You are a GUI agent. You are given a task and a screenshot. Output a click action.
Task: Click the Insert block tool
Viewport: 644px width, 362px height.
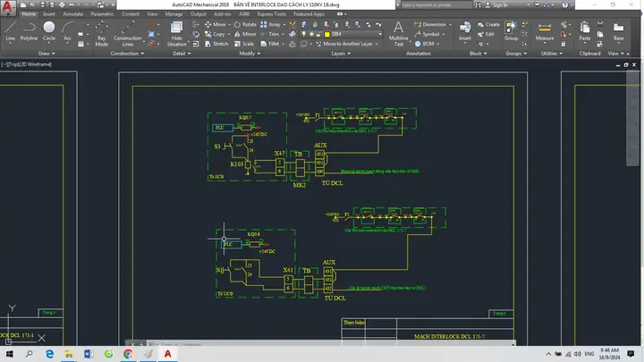pyautogui.click(x=465, y=31)
